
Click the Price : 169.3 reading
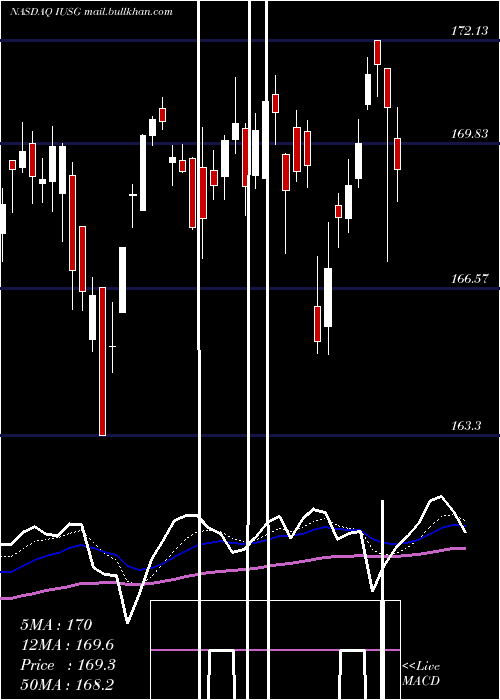click(68, 665)
